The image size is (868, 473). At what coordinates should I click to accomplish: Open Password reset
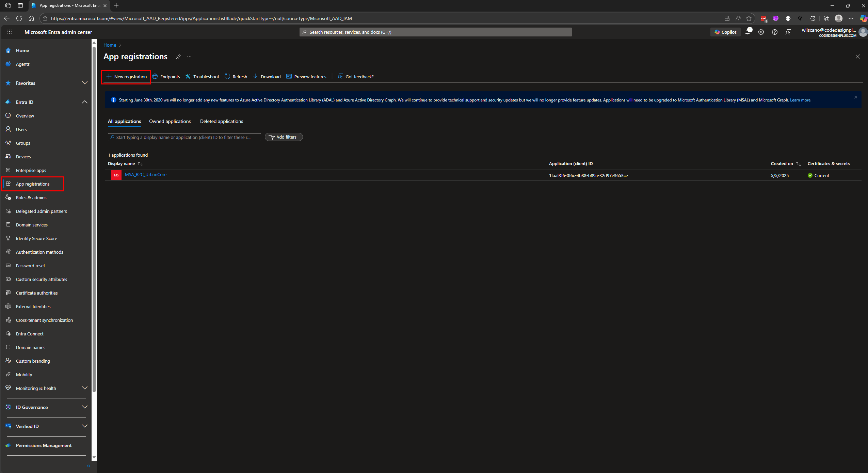click(x=30, y=266)
